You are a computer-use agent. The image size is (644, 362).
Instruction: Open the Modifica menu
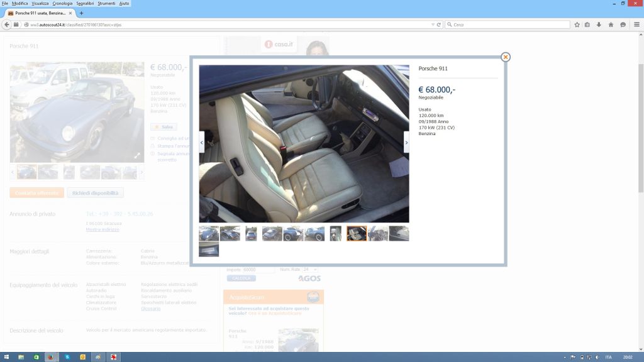click(x=19, y=3)
